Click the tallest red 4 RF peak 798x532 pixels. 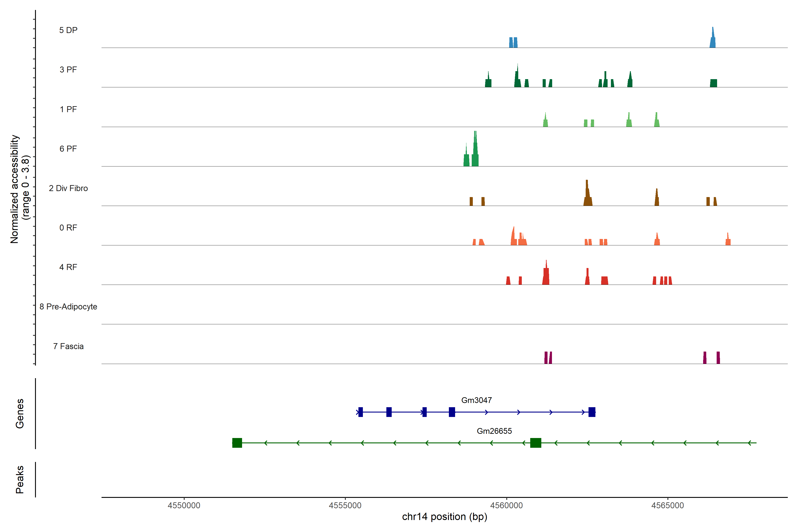pos(546,275)
